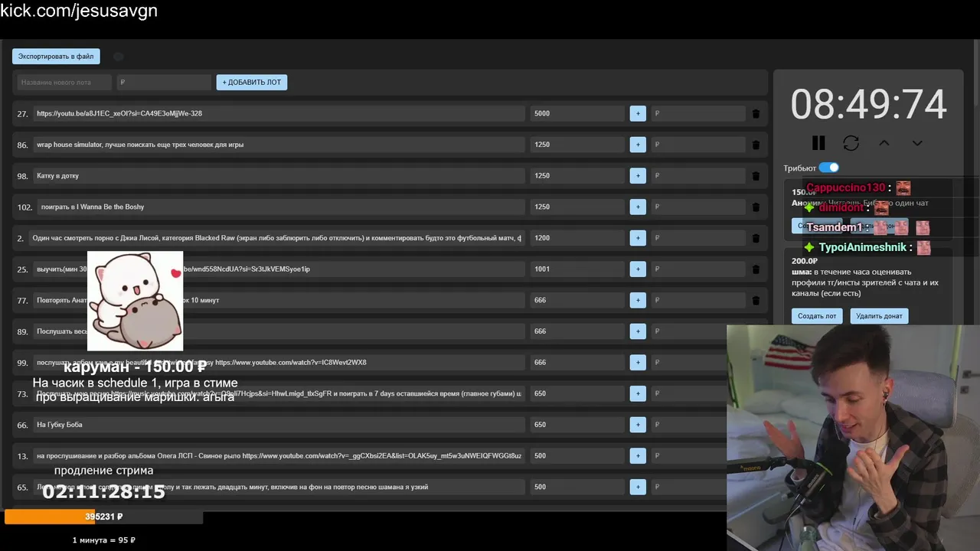Viewport: 980px width, 551px height.
Task: Delete the wrap house simulator lot
Action: pyautogui.click(x=756, y=145)
